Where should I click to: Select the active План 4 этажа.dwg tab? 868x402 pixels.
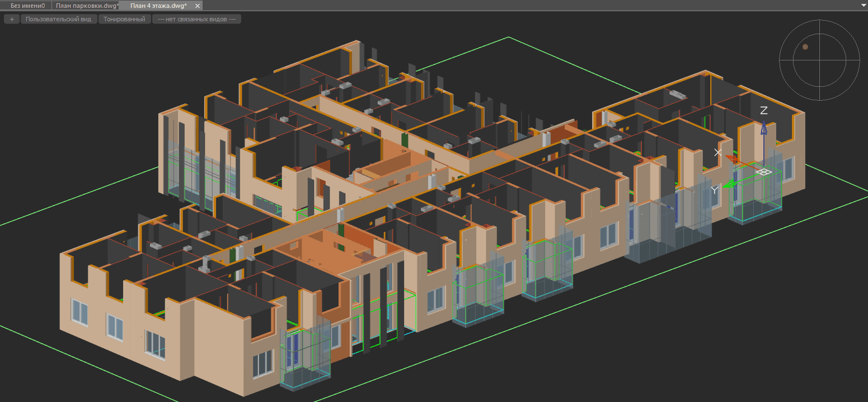pos(158,6)
